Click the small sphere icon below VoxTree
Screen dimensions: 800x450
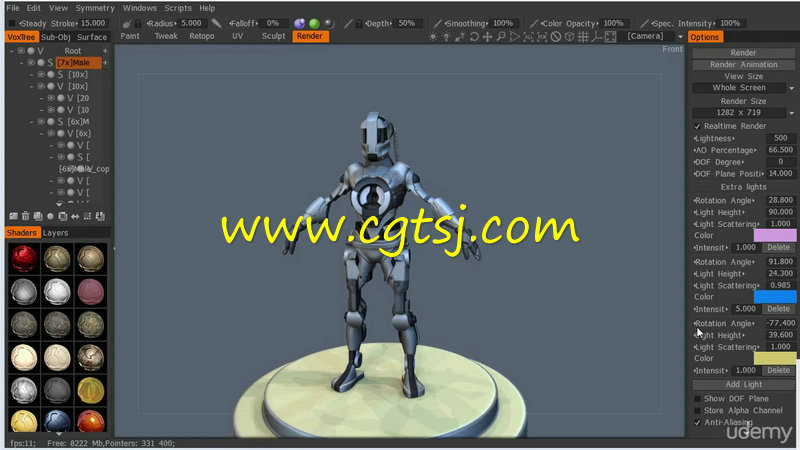(50, 216)
